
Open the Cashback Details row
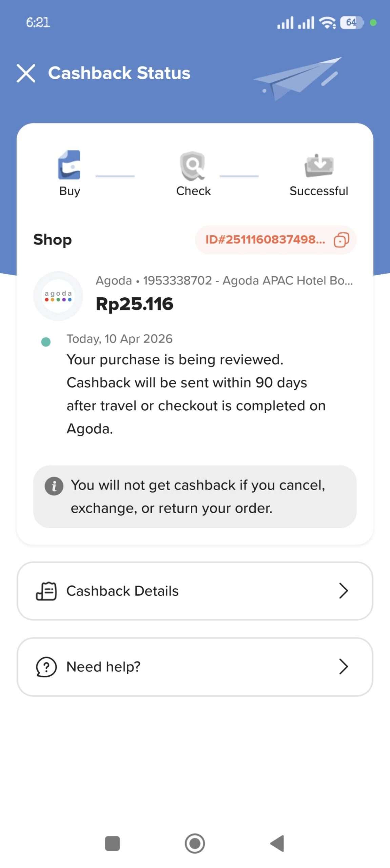[195, 591]
